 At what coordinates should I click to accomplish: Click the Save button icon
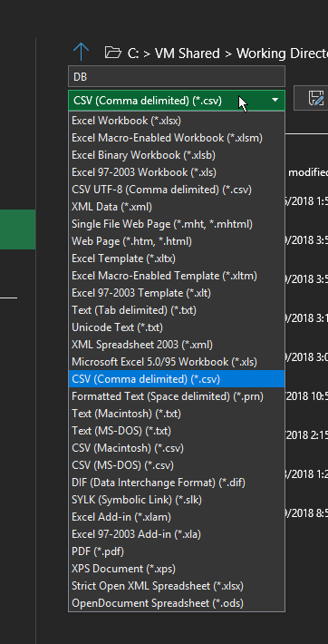[315, 99]
